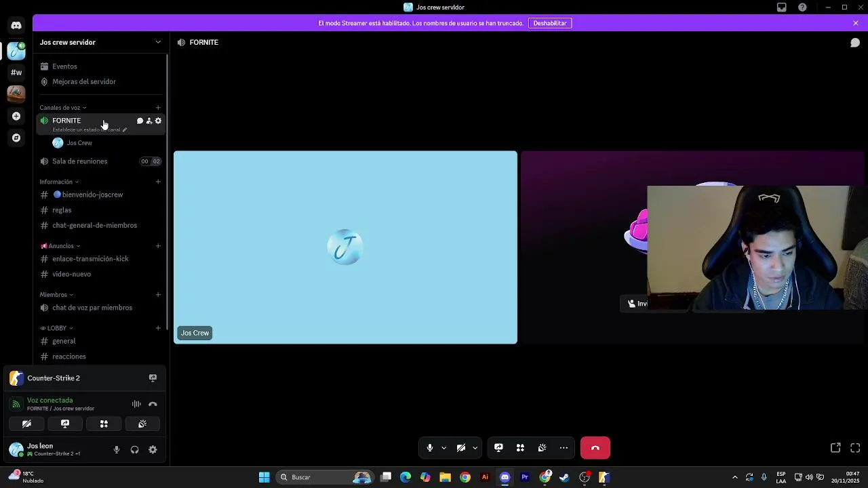Collapse the Miembros category
The height and width of the screenshot is (488, 868).
[x=56, y=295]
